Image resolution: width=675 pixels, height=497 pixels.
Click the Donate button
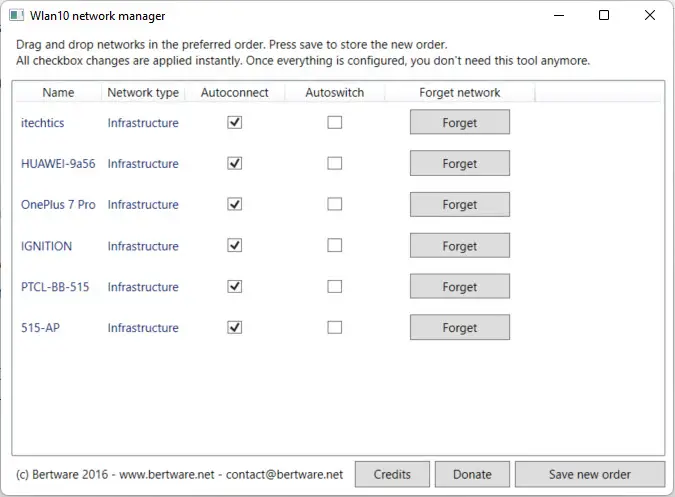click(472, 474)
